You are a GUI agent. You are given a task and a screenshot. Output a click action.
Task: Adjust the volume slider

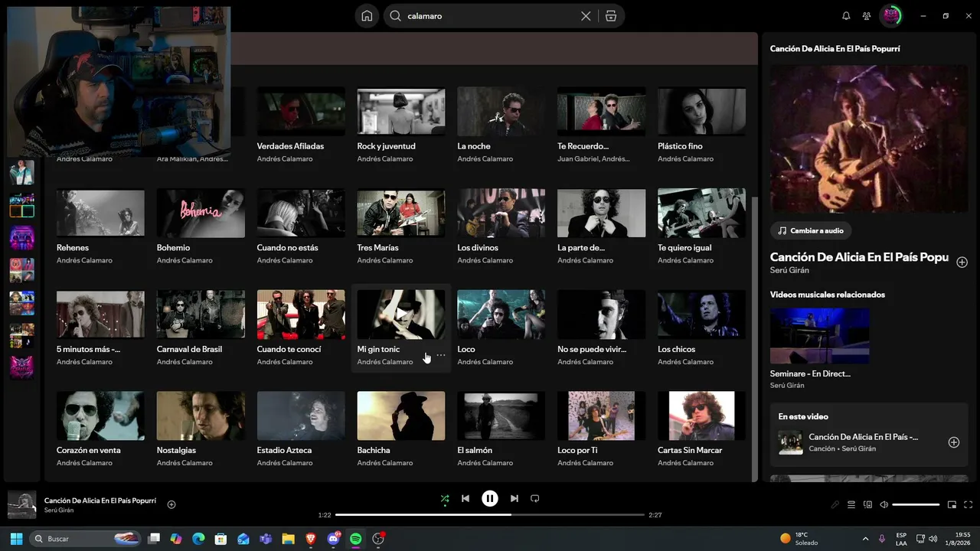click(916, 505)
